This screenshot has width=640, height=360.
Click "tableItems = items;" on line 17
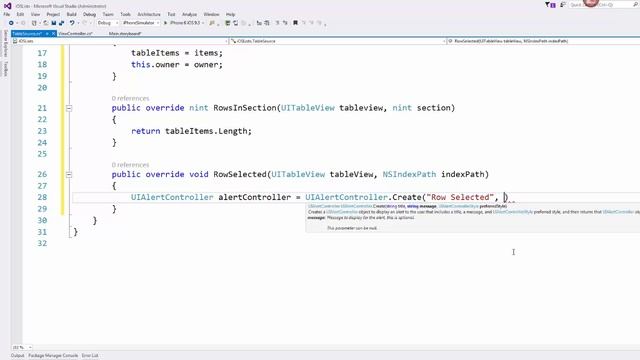177,53
